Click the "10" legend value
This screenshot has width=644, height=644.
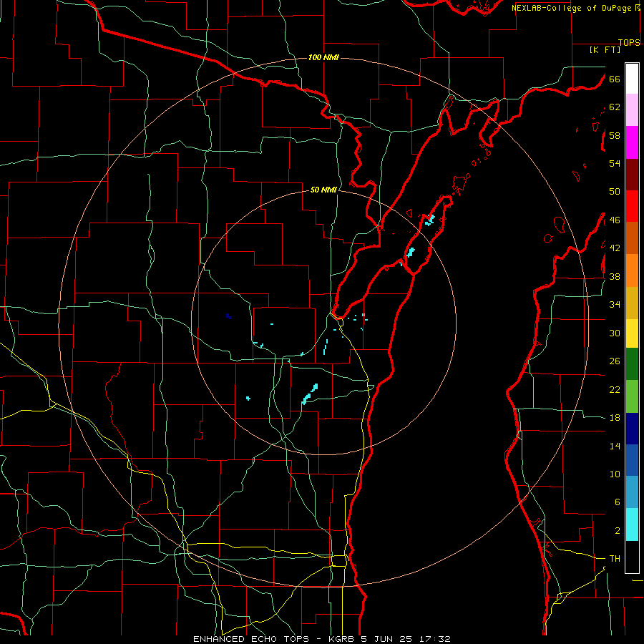click(x=615, y=474)
